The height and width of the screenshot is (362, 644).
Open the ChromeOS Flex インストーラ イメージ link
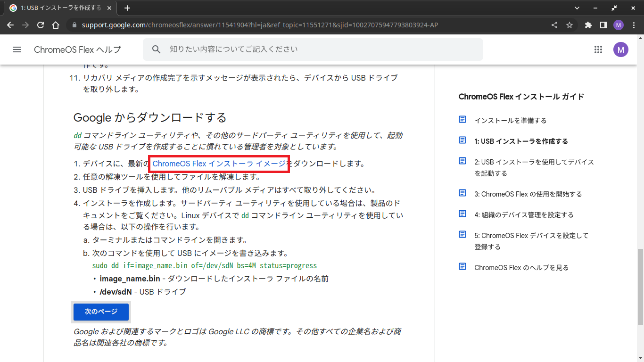[x=219, y=164]
